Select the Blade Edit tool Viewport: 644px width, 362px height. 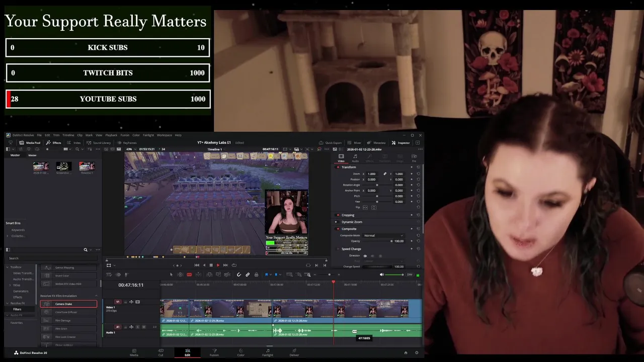click(x=189, y=275)
